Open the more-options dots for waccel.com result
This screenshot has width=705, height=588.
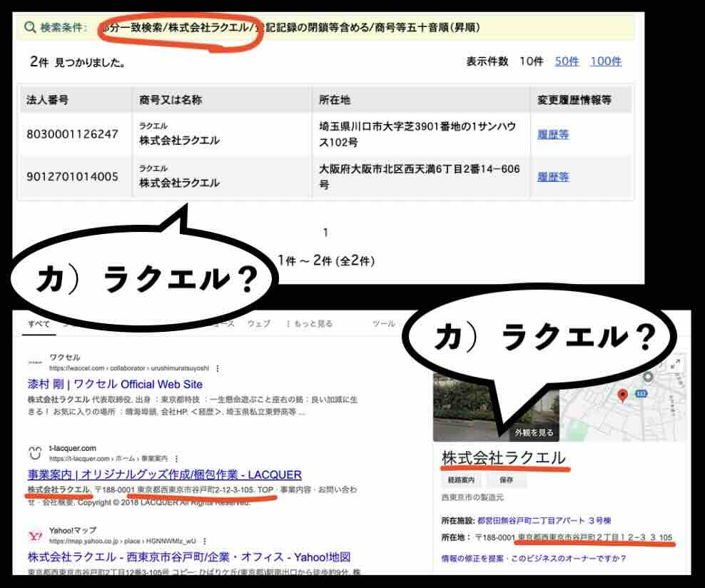coord(218,368)
